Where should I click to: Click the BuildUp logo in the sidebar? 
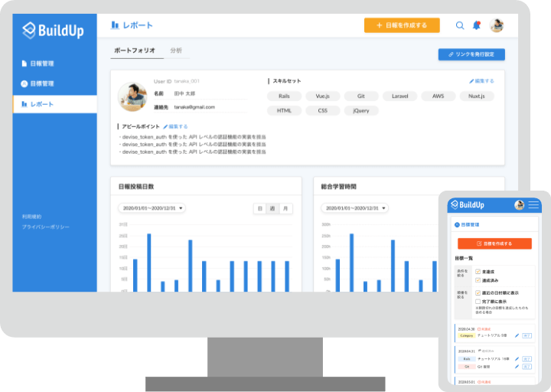pyautogui.click(x=53, y=31)
